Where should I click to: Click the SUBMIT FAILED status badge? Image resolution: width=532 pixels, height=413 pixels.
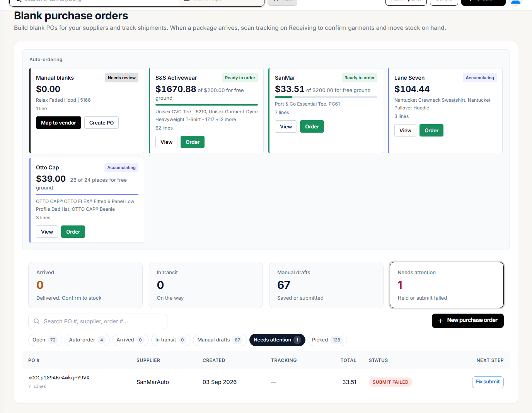390,382
